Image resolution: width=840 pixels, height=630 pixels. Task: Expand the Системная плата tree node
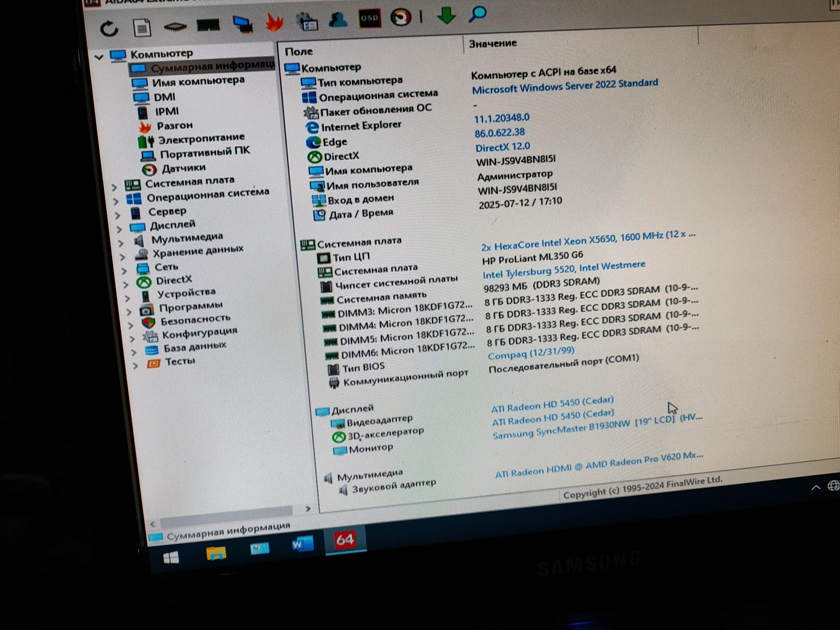coord(114,187)
